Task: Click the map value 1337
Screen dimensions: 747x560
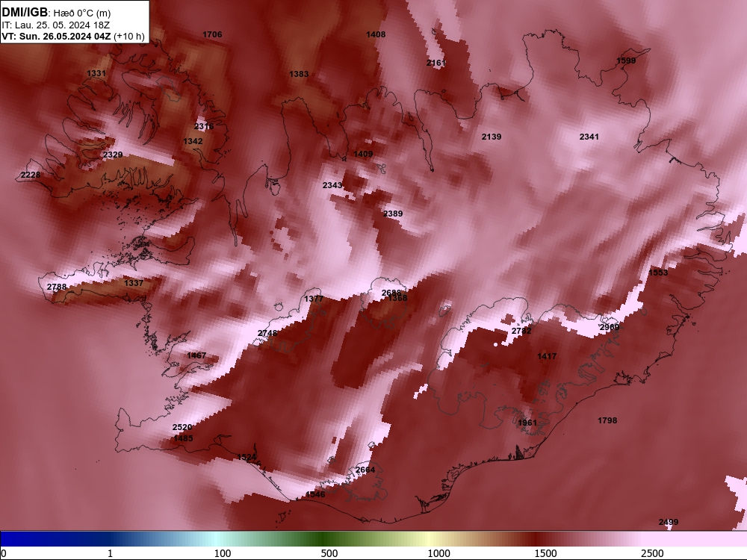Action: 134,283
